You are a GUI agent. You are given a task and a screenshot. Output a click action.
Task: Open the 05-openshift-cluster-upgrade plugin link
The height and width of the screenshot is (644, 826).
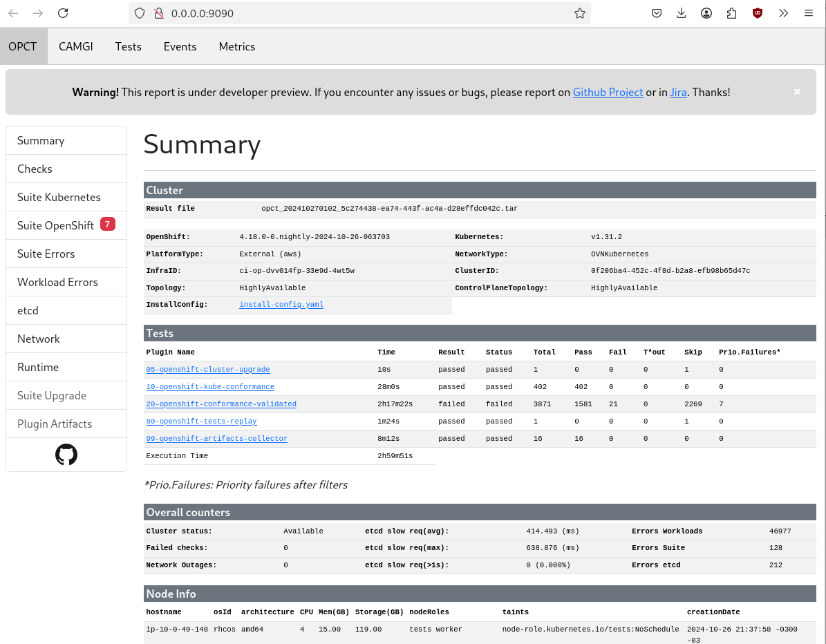click(208, 370)
